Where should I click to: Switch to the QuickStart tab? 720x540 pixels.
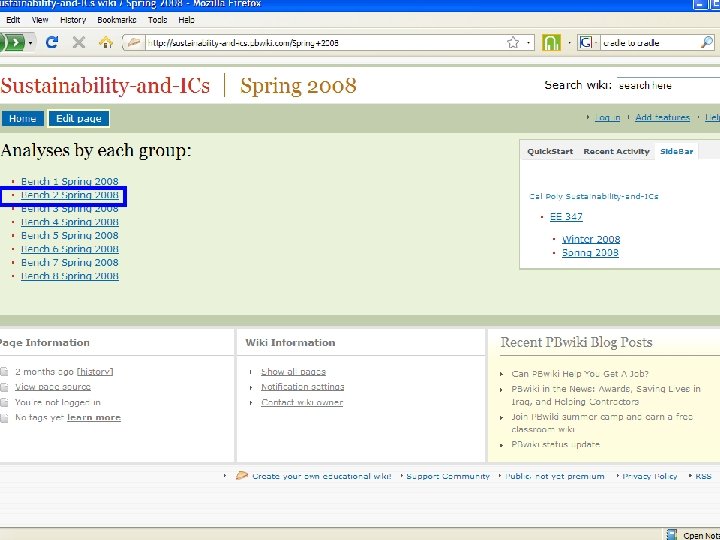[x=550, y=151]
